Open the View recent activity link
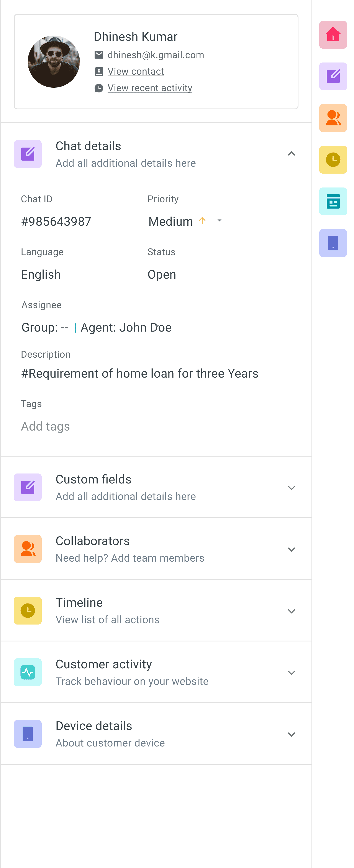Screen dimensions: 354x868 click(x=150, y=88)
